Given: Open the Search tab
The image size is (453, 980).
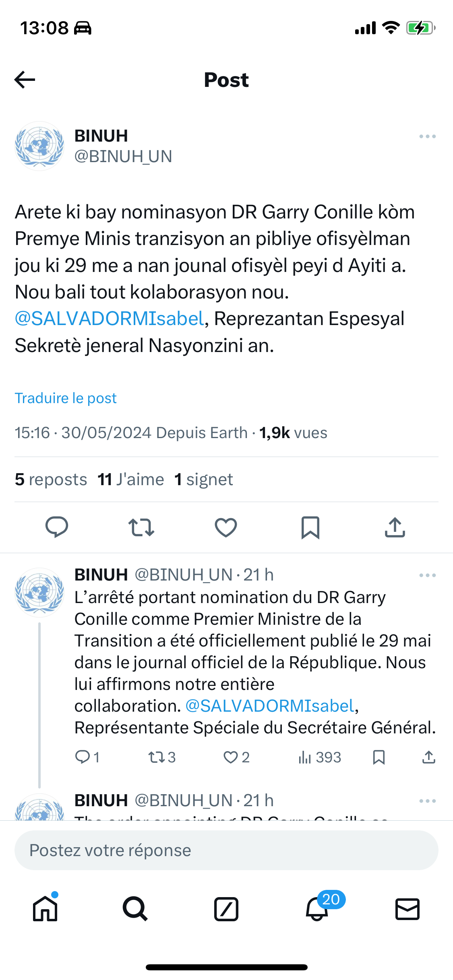Looking at the screenshot, I should click(x=135, y=909).
